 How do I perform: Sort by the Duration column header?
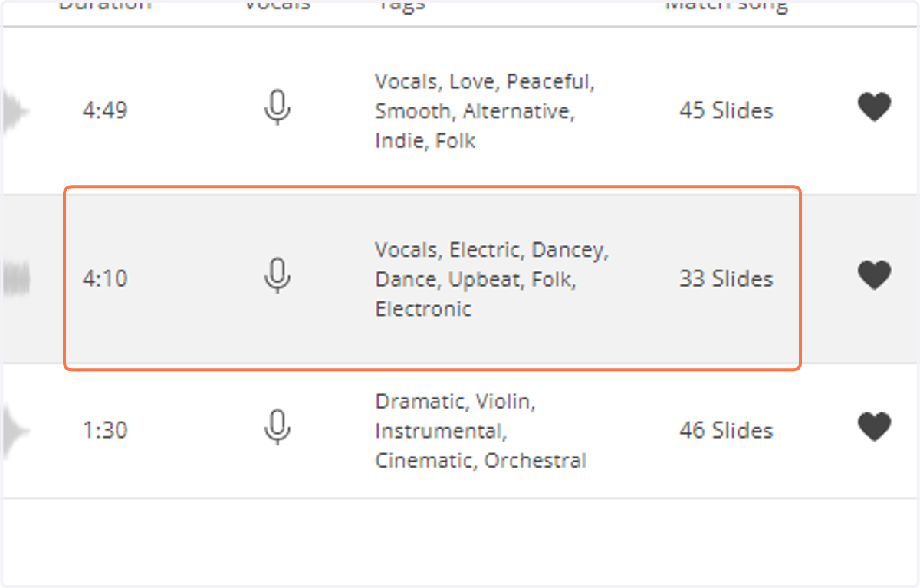click(105, 5)
